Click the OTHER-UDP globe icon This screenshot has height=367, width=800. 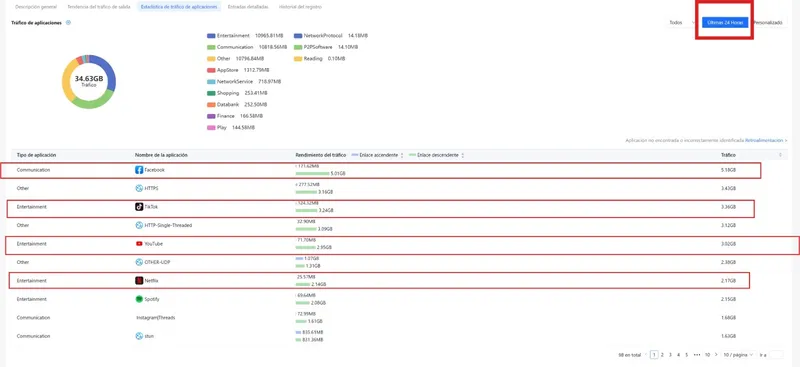139,262
